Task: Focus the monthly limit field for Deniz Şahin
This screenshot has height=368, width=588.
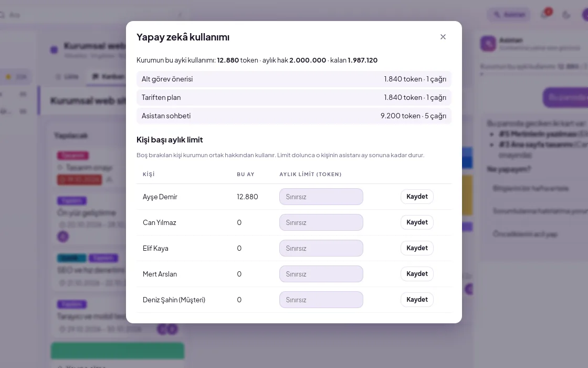Action: pos(321,300)
